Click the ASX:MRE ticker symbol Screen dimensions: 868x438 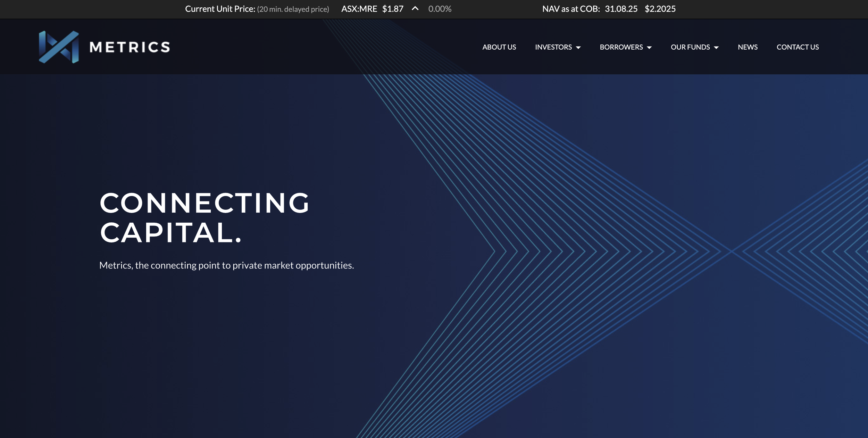pyautogui.click(x=359, y=9)
